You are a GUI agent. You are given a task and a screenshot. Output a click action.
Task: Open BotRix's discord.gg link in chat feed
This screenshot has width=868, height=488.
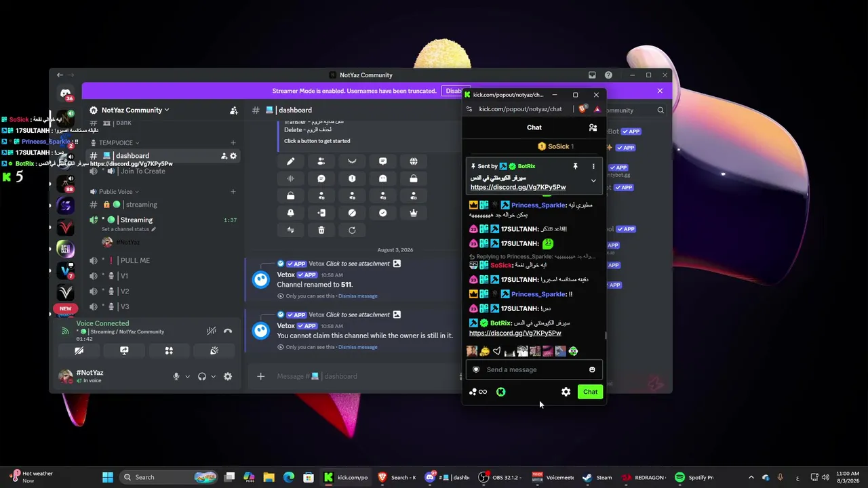pyautogui.click(x=515, y=333)
